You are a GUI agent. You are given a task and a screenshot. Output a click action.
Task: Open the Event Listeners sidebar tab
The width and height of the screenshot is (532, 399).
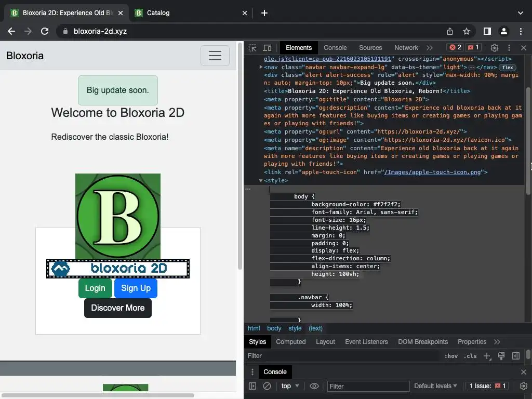pyautogui.click(x=366, y=342)
